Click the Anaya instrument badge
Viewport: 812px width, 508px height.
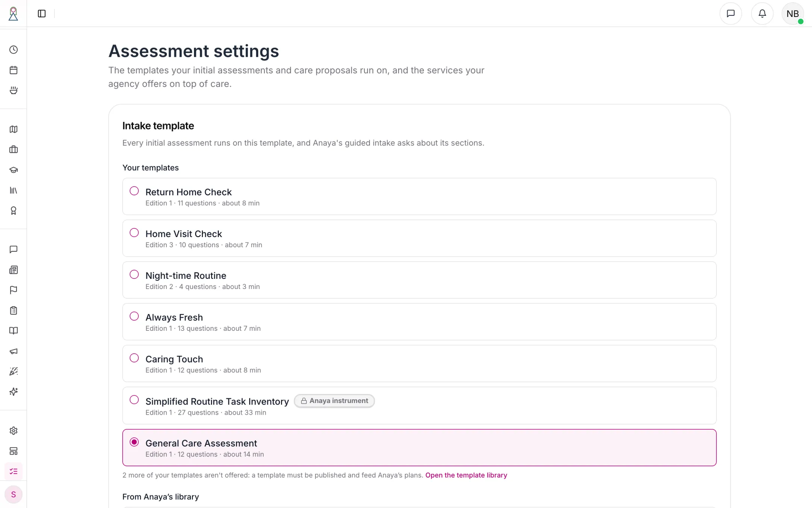334,401
